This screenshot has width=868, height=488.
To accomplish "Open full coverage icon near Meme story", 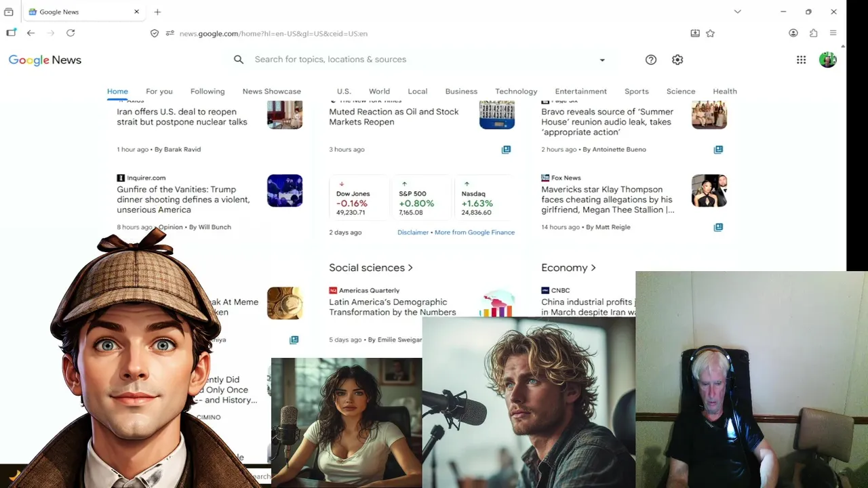I will pos(294,340).
